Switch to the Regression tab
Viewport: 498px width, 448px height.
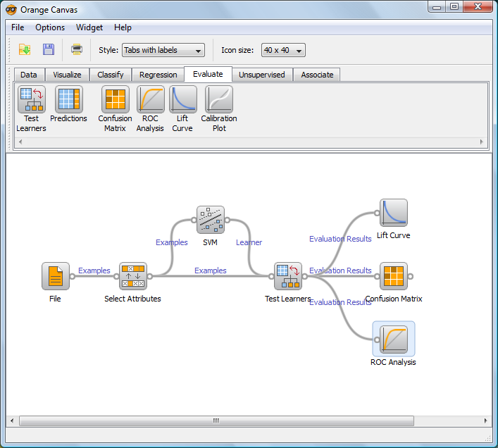click(158, 75)
